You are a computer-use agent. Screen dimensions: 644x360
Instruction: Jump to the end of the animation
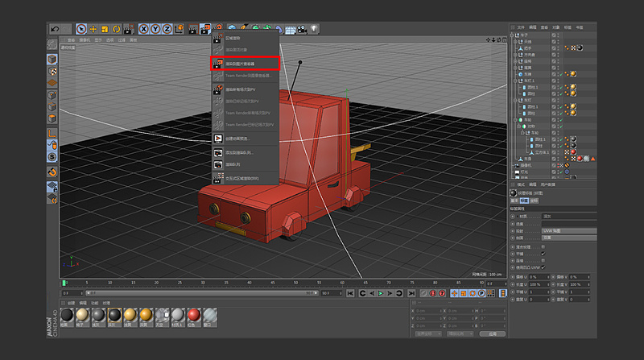tap(411, 293)
